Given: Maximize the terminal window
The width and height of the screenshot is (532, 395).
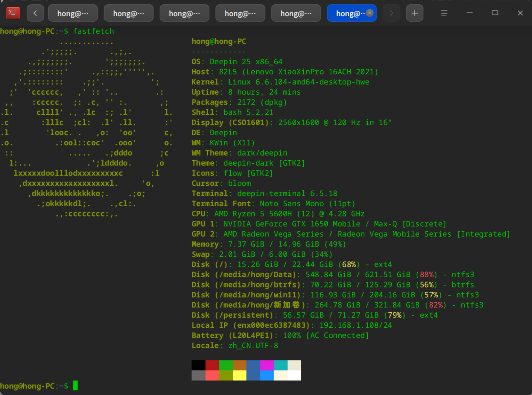Looking at the screenshot, I should (x=495, y=13).
